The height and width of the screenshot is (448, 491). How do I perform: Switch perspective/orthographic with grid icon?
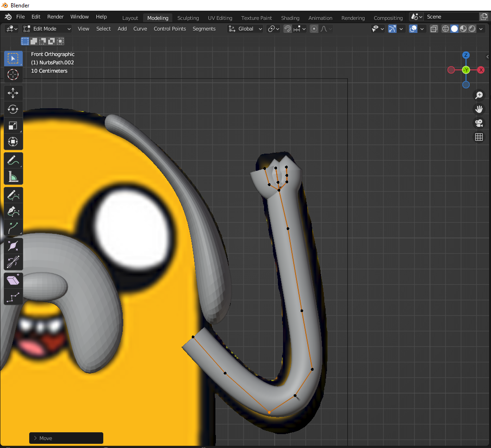[479, 137]
